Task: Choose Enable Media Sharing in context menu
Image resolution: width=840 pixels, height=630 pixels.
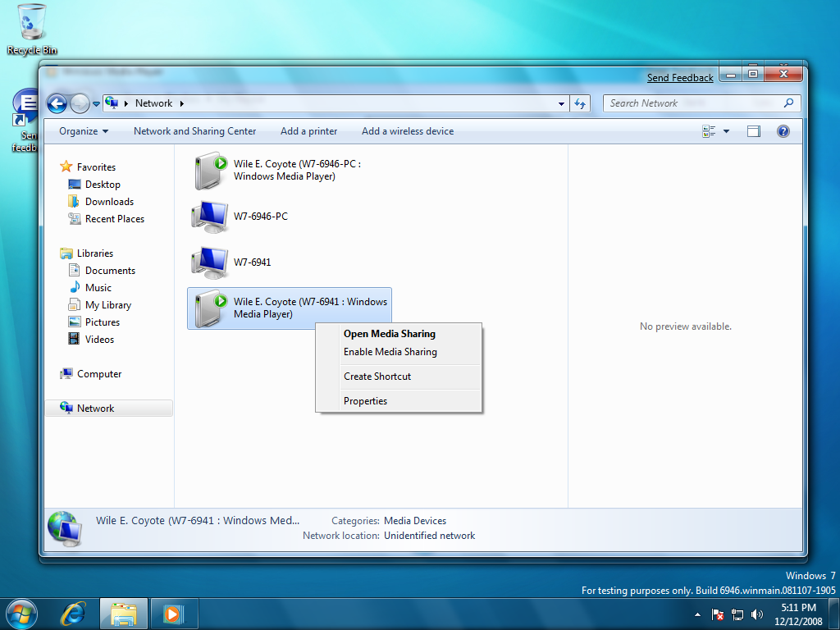Action: click(x=390, y=352)
